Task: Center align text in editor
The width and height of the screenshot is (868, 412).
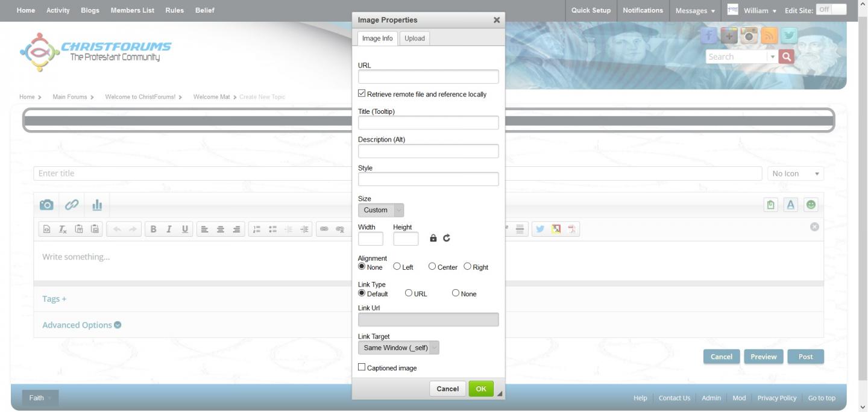Action: [x=221, y=229]
